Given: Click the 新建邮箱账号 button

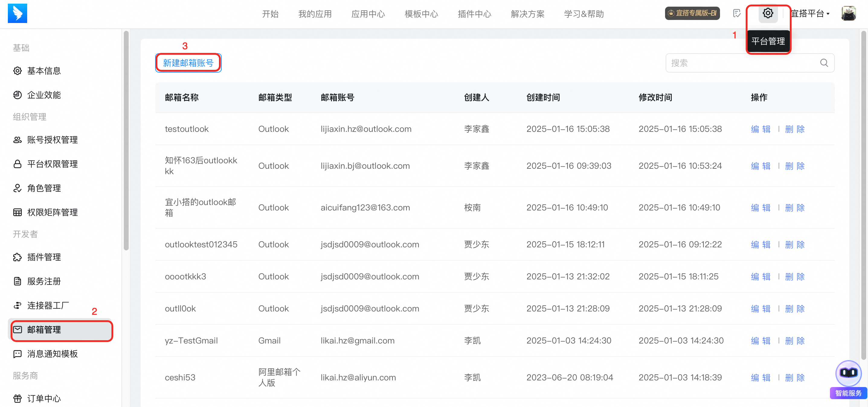Looking at the screenshot, I should pos(188,63).
